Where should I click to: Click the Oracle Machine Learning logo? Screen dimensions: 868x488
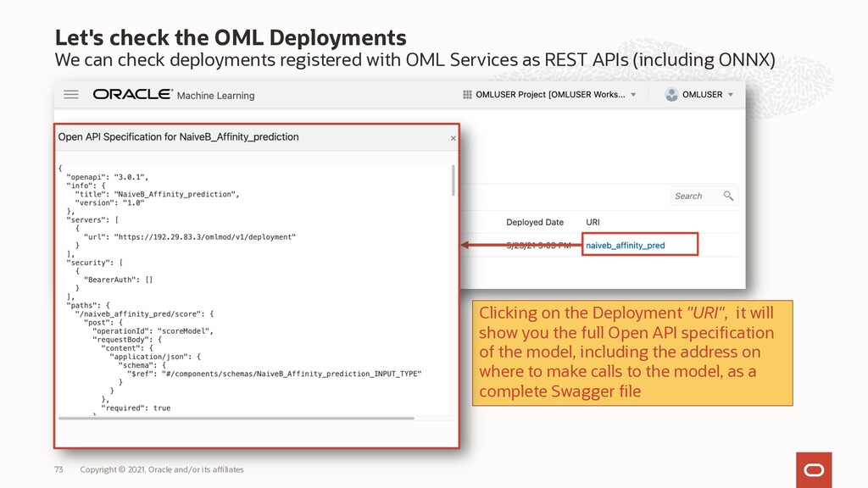pyautogui.click(x=173, y=95)
